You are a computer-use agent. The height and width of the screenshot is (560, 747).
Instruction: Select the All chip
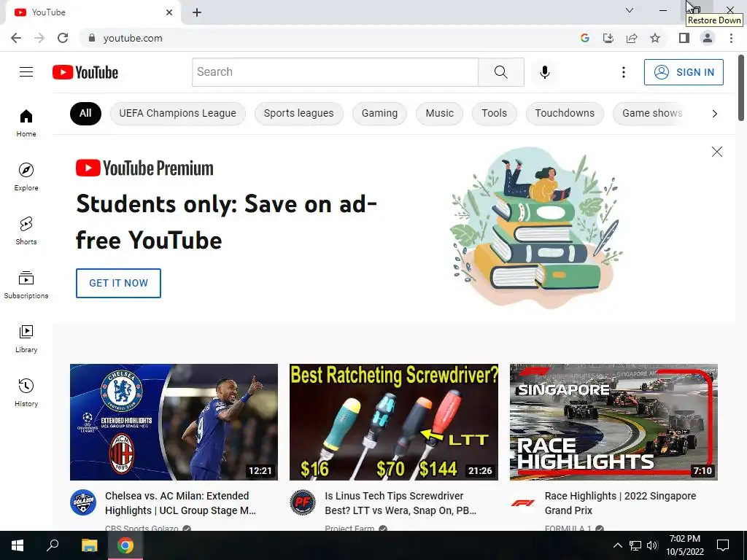click(85, 113)
